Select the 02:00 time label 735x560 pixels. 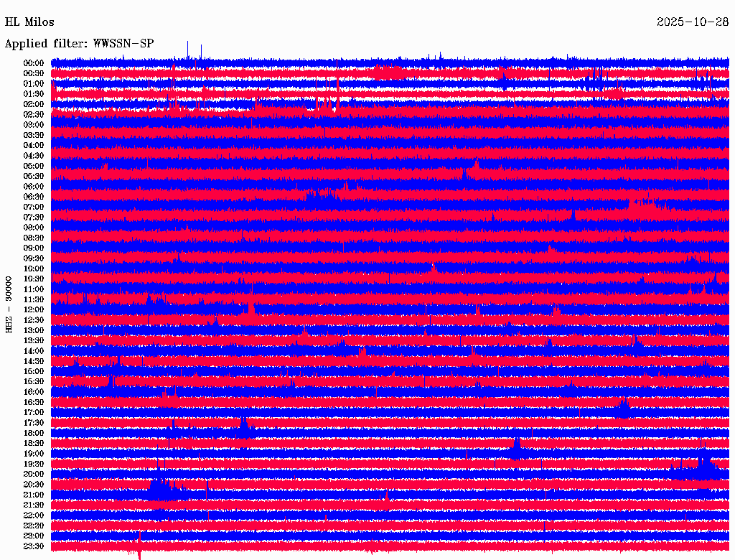(x=34, y=104)
